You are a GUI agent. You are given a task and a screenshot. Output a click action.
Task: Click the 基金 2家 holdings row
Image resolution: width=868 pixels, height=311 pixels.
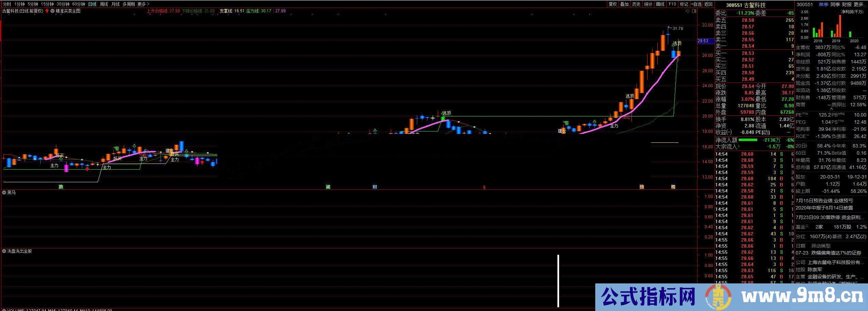[x=831, y=227]
